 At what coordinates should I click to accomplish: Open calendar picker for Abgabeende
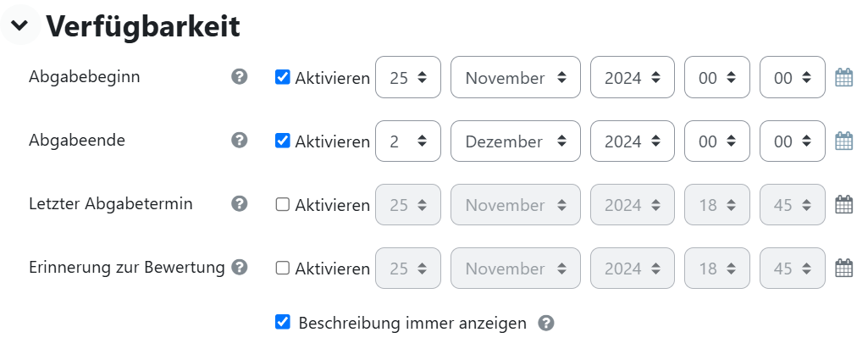tap(843, 141)
